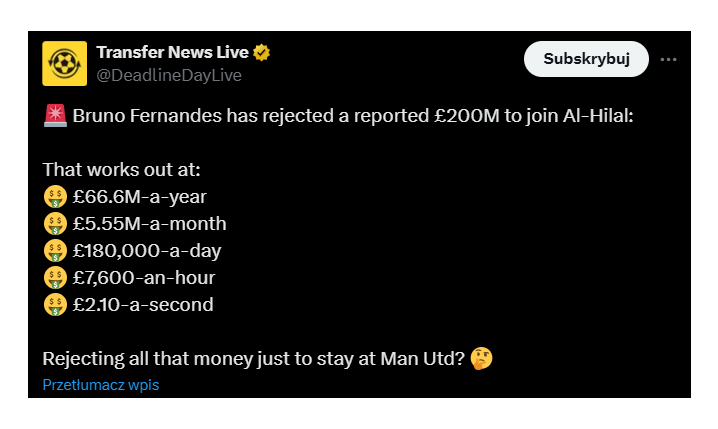The image size is (718, 429).
Task: Click the money-face emoji beside £66.6M-a-year
Action: point(55,197)
